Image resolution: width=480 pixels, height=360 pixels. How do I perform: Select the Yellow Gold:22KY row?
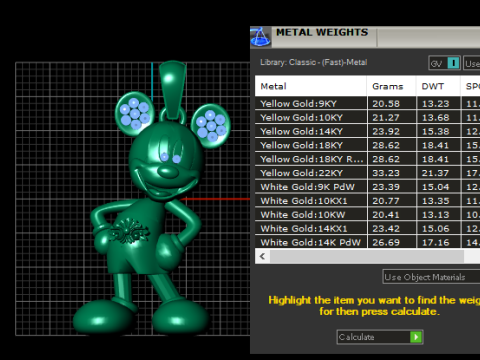click(368, 173)
